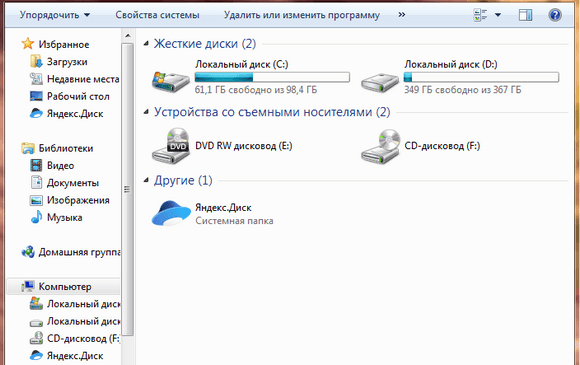Click the Рабочий стол icon in sidebar
The image size is (580, 365).
[36, 96]
